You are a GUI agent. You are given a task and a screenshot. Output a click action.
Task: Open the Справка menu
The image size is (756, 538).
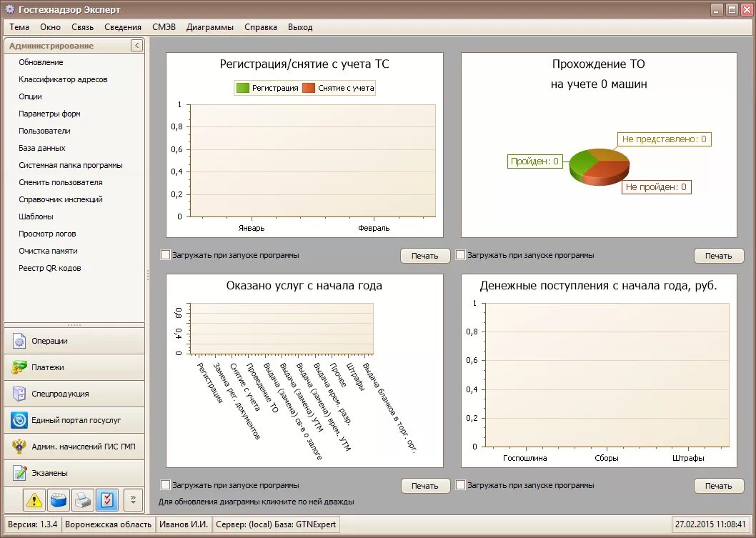[x=260, y=27]
